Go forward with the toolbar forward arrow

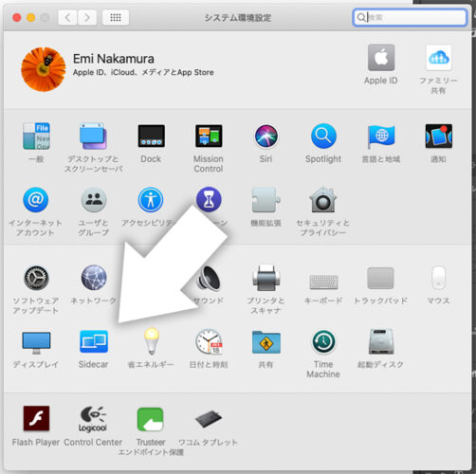(86, 17)
